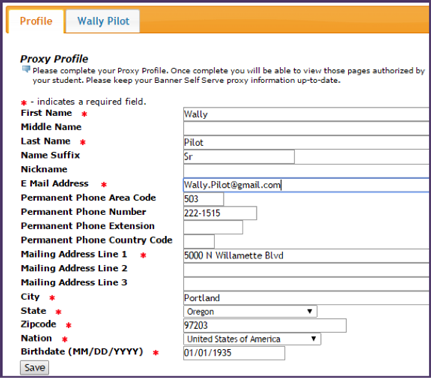Viewport: 431px width, 378px height.
Task: Click the Permanent Phone Extension field
Action: [x=213, y=227]
